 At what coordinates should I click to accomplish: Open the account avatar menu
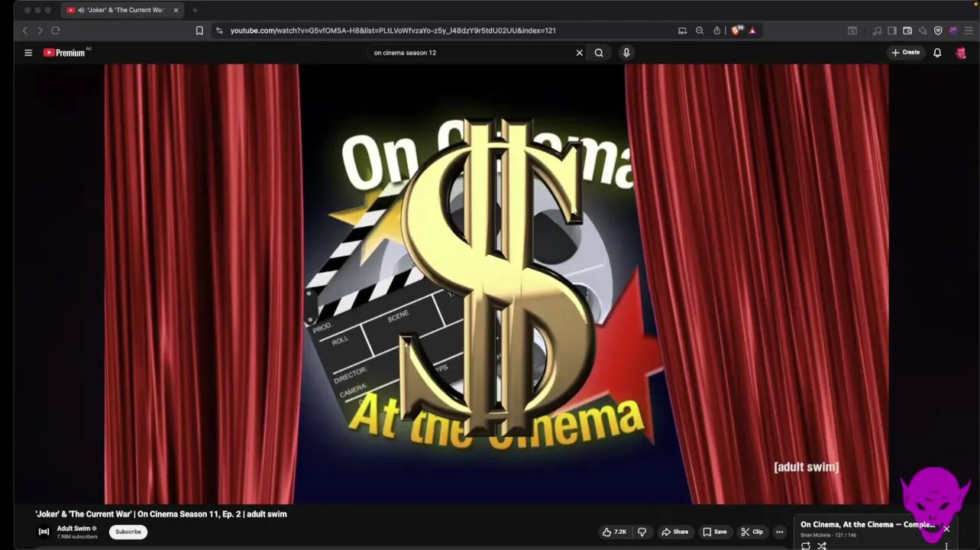point(961,53)
